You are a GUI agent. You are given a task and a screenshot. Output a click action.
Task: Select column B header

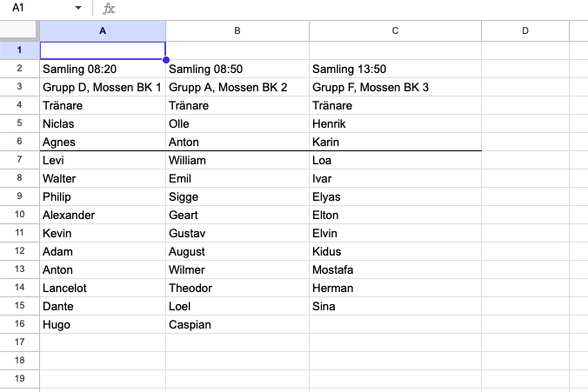coord(237,30)
